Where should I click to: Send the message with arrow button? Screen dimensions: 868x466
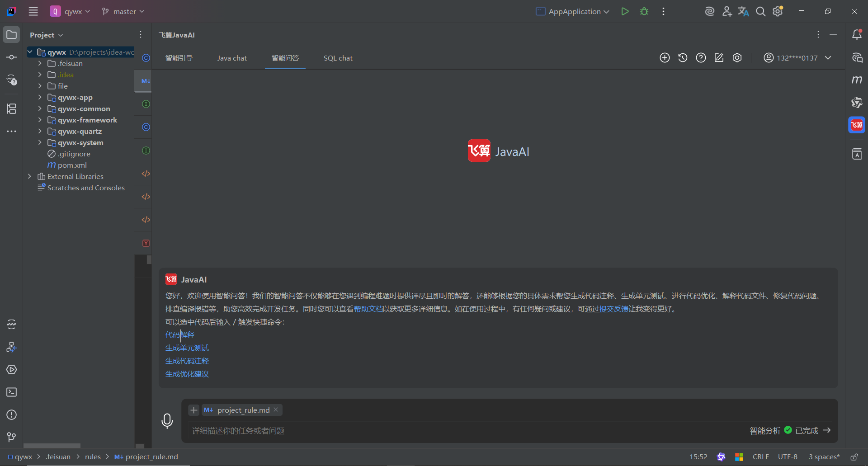click(827, 430)
